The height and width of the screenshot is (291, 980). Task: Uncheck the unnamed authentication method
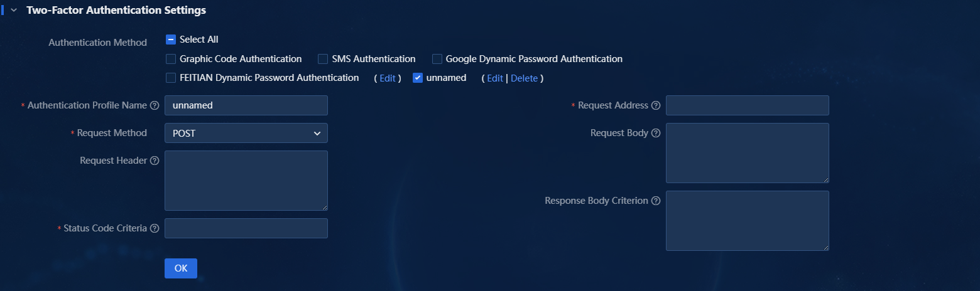[418, 78]
